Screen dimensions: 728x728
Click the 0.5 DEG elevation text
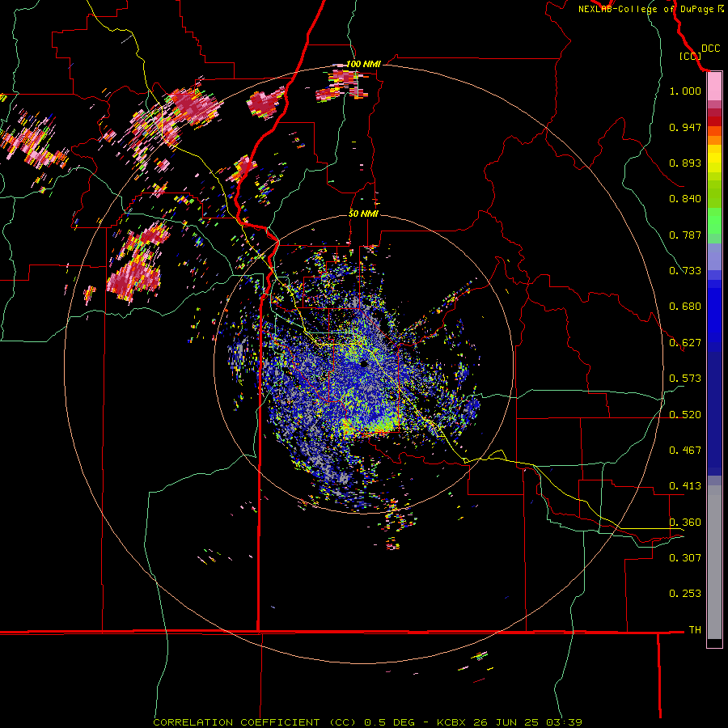pyautogui.click(x=390, y=722)
